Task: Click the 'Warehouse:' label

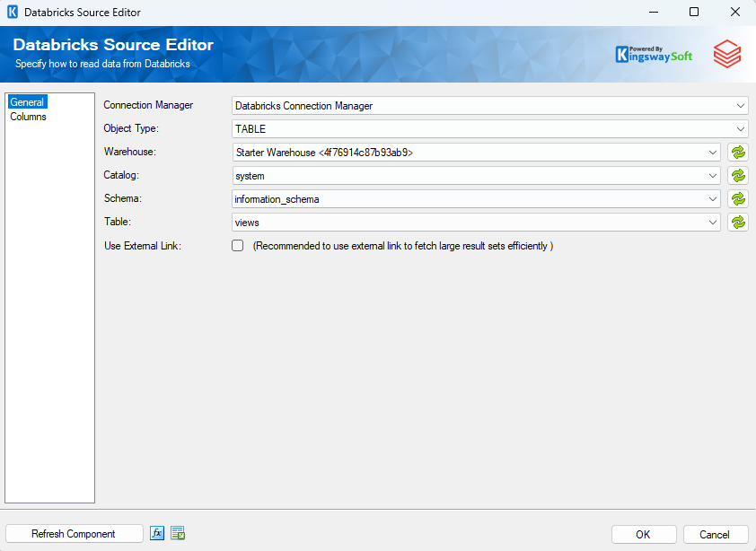Action: click(129, 152)
